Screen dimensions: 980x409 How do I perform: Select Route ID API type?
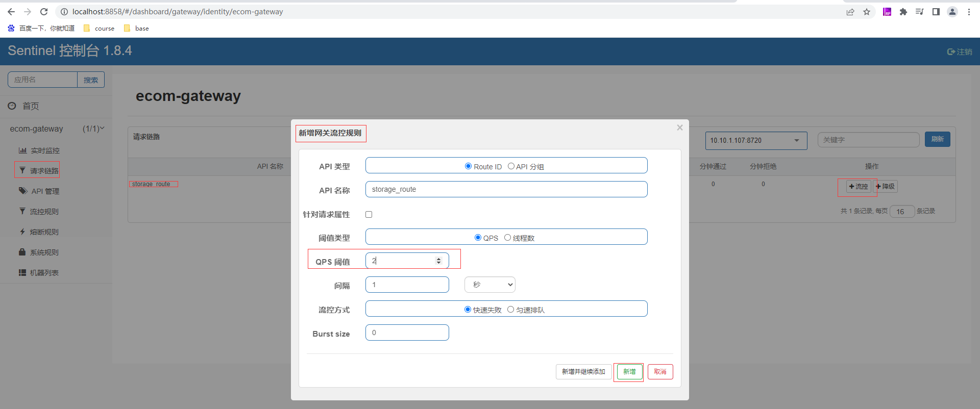click(x=468, y=166)
